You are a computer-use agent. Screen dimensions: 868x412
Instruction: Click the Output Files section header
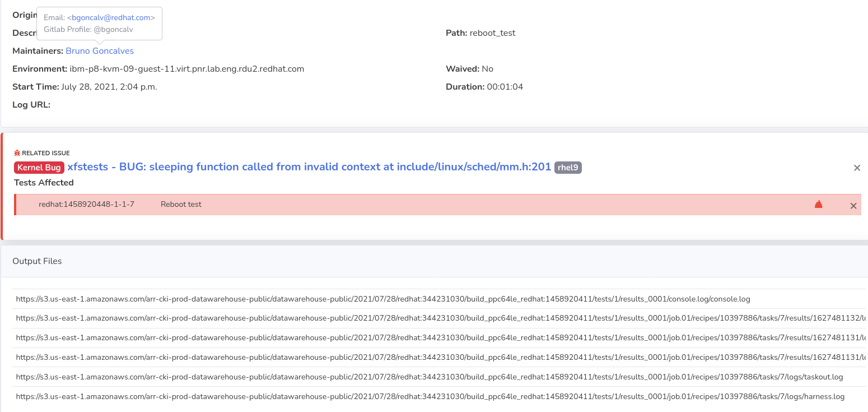(37, 261)
